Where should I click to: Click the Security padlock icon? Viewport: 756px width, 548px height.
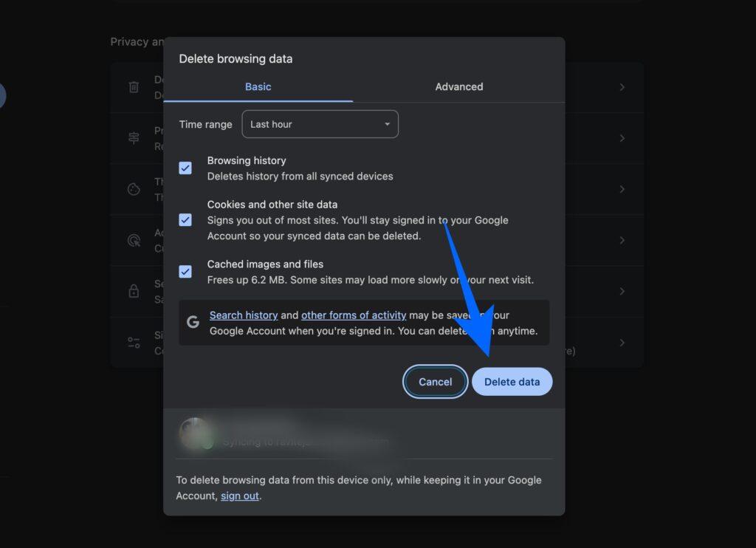coord(134,291)
